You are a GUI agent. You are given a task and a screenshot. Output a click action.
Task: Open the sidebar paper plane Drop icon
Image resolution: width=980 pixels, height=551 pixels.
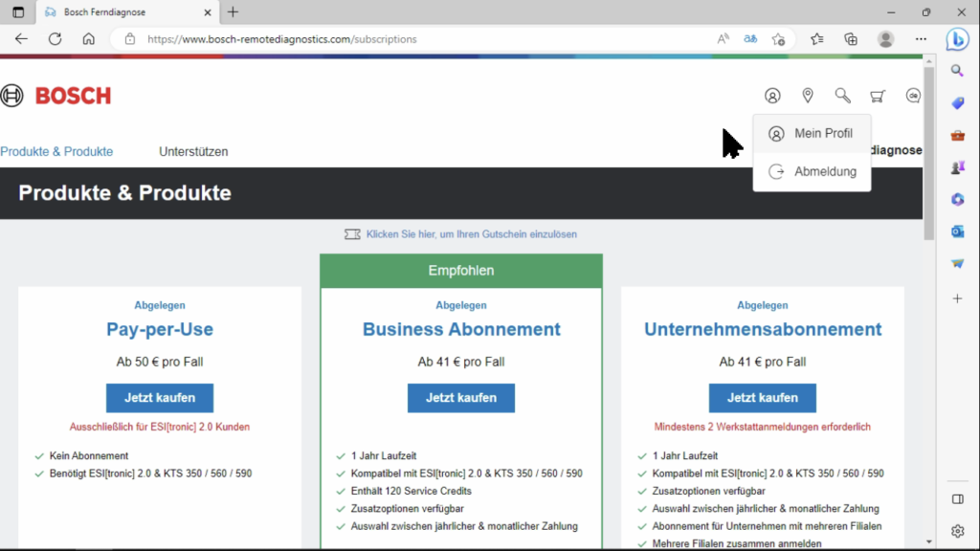[957, 264]
